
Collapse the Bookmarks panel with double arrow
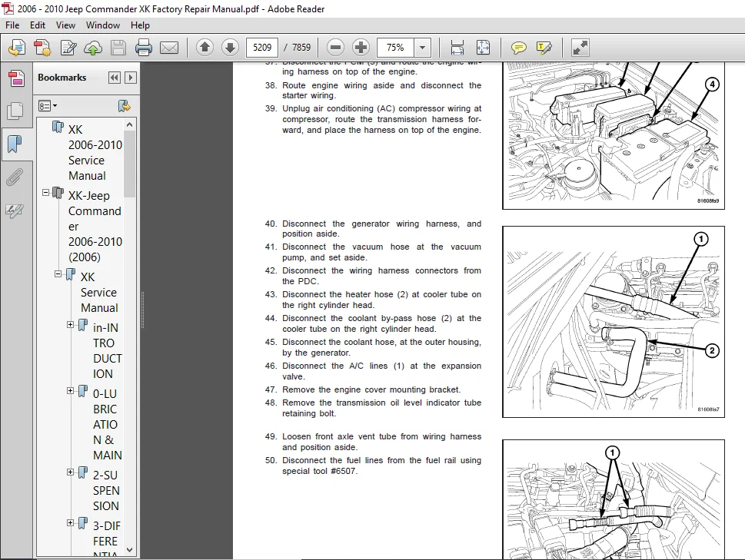pyautogui.click(x=115, y=78)
